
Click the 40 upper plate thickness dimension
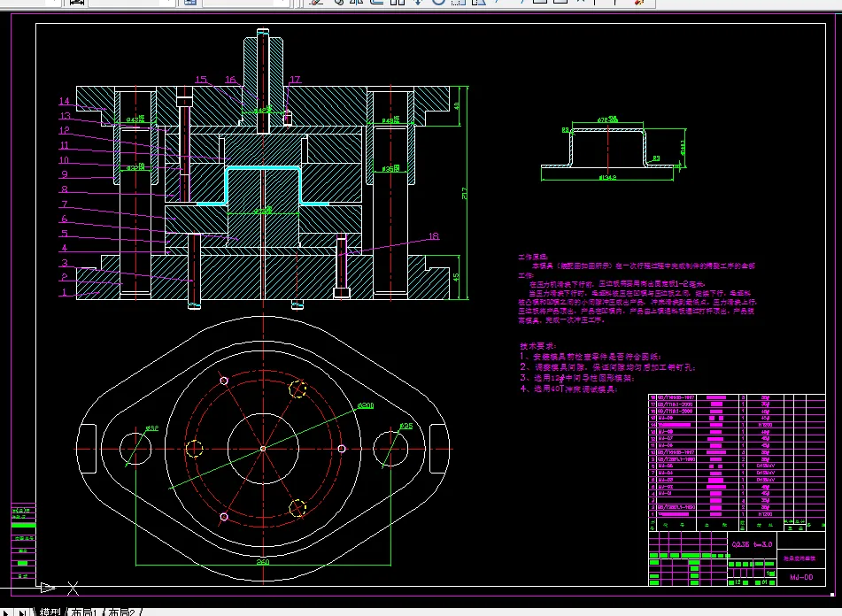pyautogui.click(x=457, y=106)
